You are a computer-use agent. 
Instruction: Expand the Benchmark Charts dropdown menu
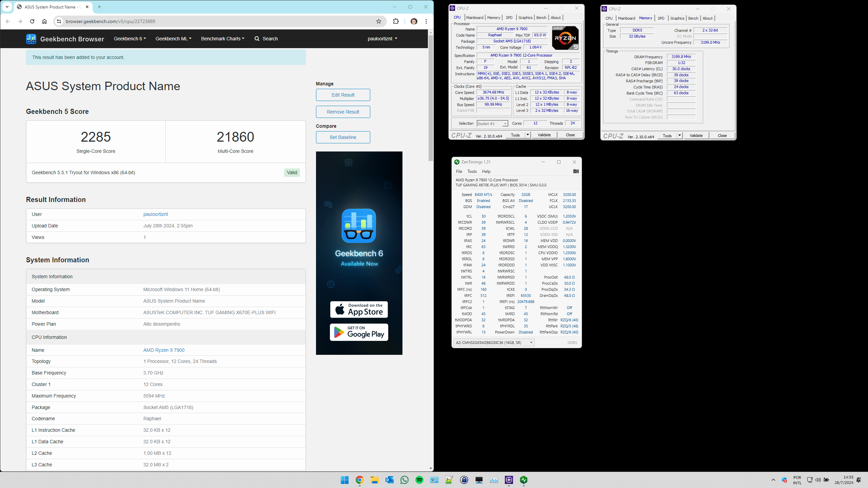(222, 39)
